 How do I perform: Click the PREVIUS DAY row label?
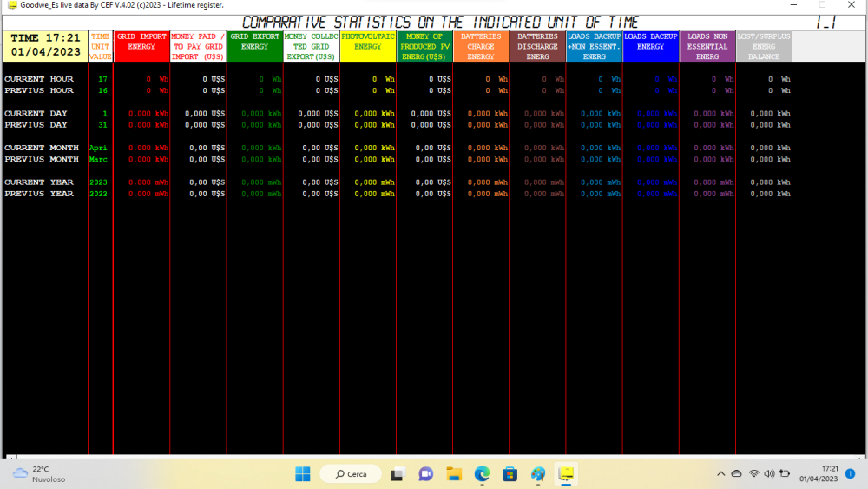pos(36,124)
